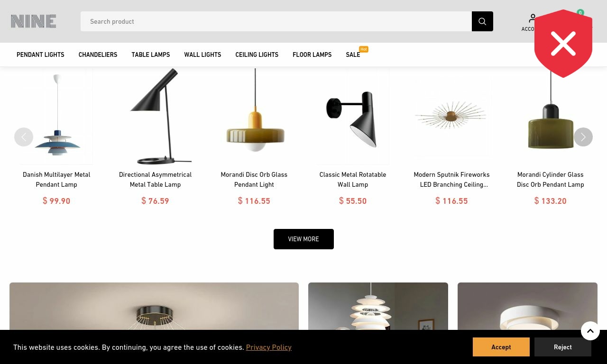The height and width of the screenshot is (364, 607).
Task: Select the Table Lamps menu item
Action: click(151, 55)
